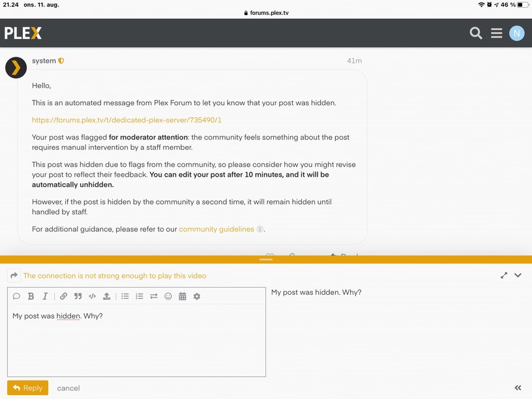
Task: Minimize the composer with chevron down
Action: click(518, 275)
